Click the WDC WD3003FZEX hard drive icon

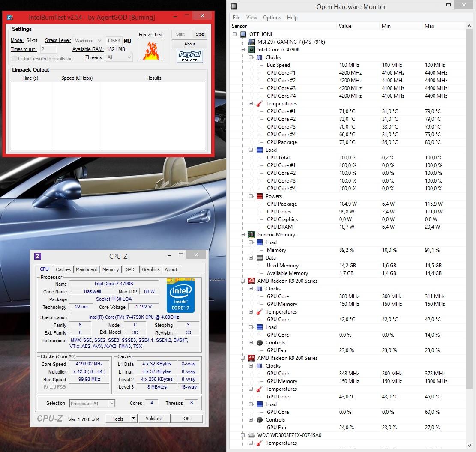click(x=251, y=435)
